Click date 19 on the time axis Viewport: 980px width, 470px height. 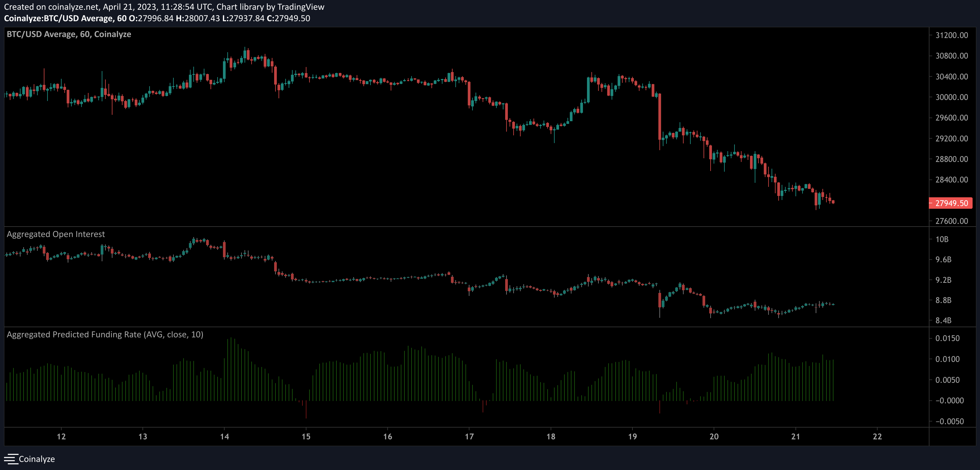point(632,437)
